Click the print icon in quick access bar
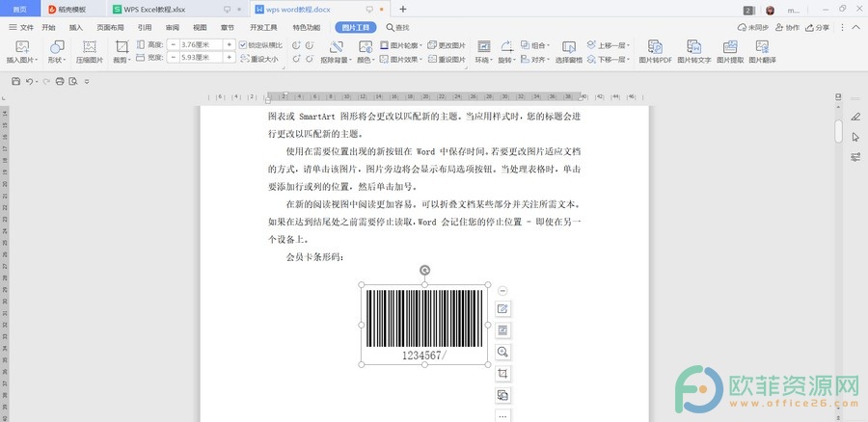Screen dimensions: 868x422 (60, 81)
